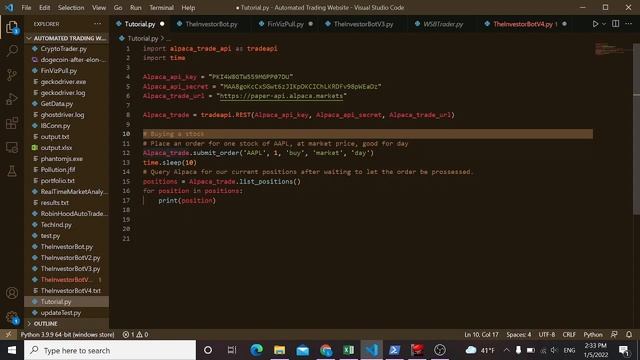Viewport: 640px width, 360px height.
Task: Change end of line sequence CRLF
Action: coord(569,334)
